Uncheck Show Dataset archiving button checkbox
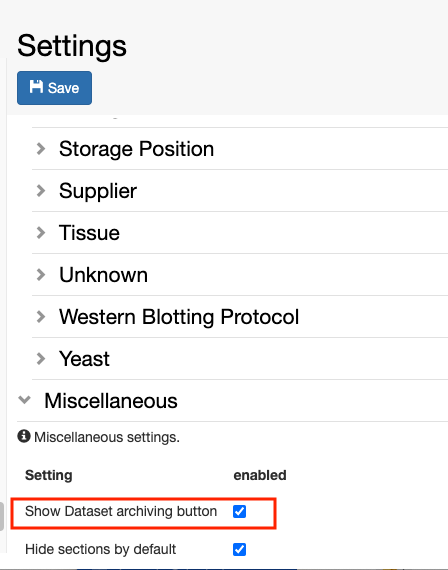 [239, 511]
